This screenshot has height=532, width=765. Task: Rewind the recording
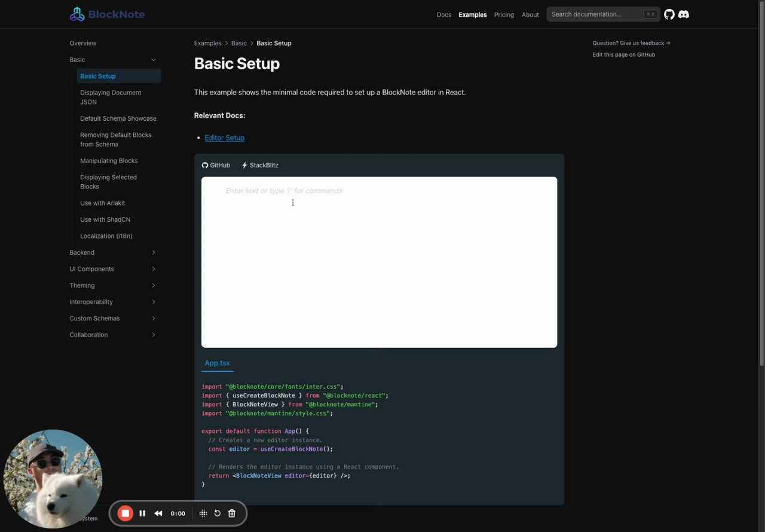[158, 513]
